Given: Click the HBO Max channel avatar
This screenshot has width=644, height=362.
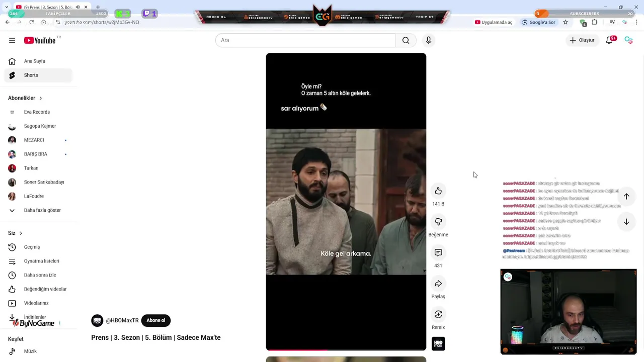Looking at the screenshot, I should [97, 321].
